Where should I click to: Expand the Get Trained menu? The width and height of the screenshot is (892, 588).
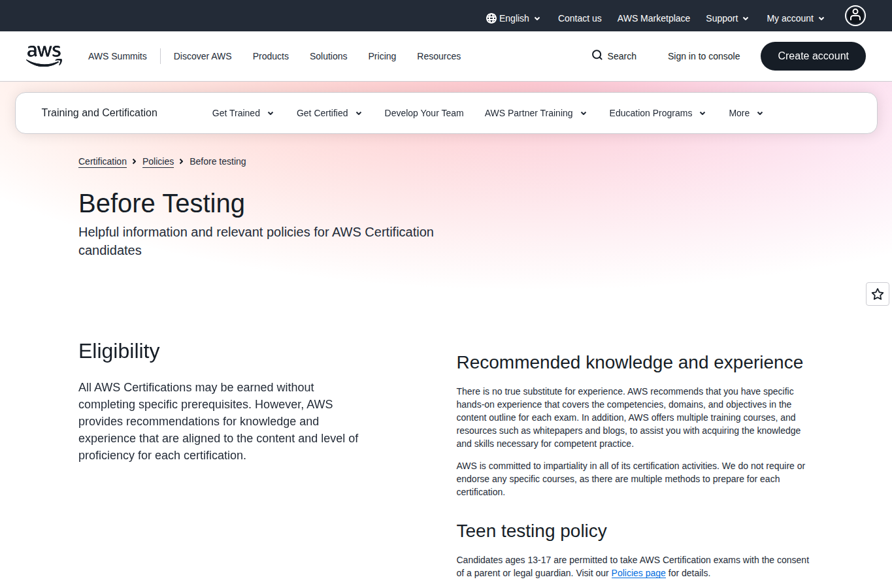[x=243, y=113]
